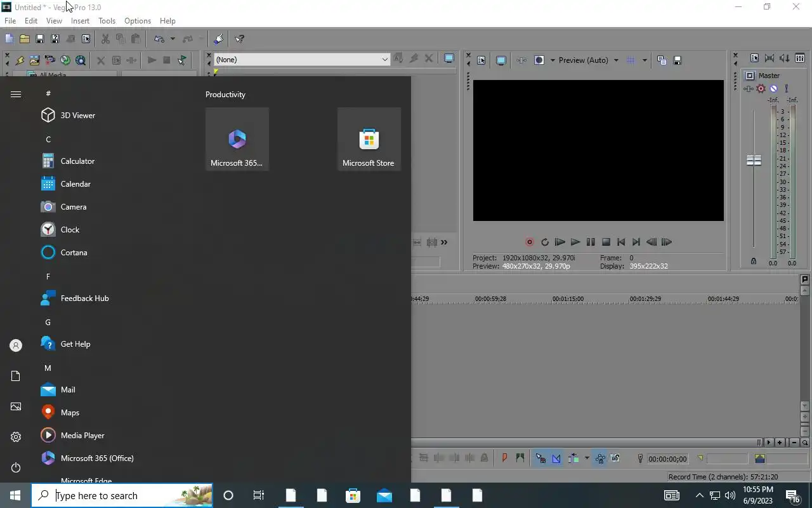Click the Insert Marker flag icon
The image size is (812, 508).
pyautogui.click(x=505, y=458)
